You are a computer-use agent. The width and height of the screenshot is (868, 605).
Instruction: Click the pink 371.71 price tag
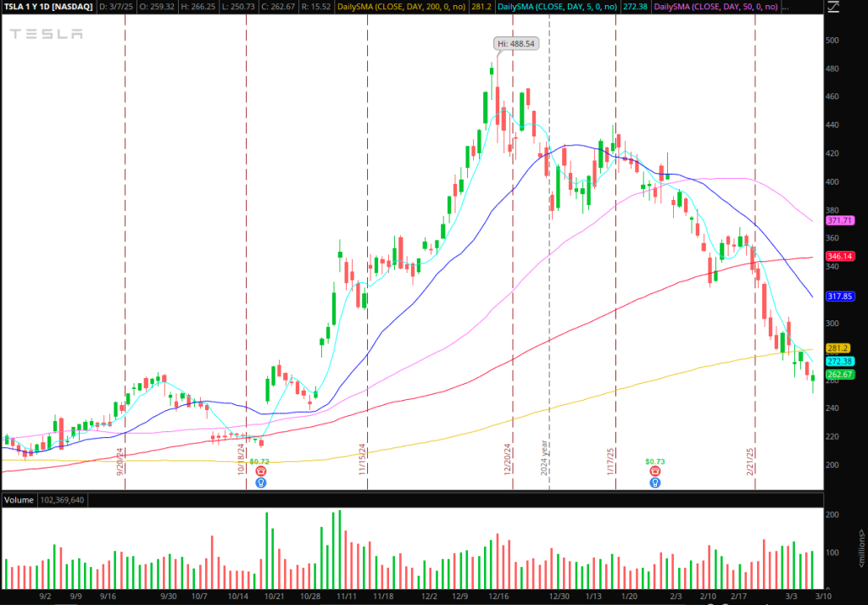(840, 220)
